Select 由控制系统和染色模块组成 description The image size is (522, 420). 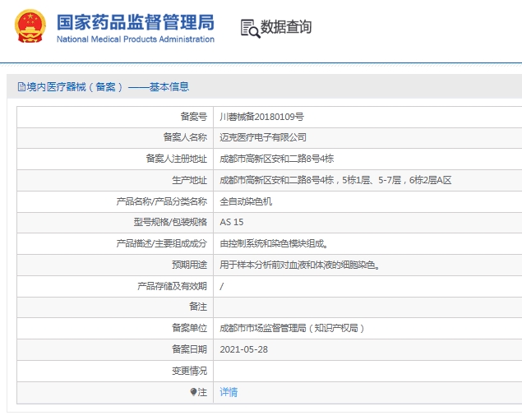pos(275,244)
